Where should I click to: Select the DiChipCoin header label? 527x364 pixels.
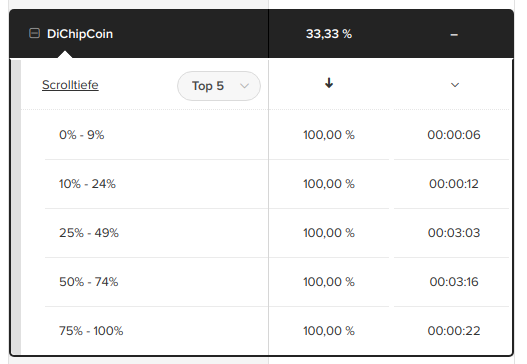coord(80,34)
